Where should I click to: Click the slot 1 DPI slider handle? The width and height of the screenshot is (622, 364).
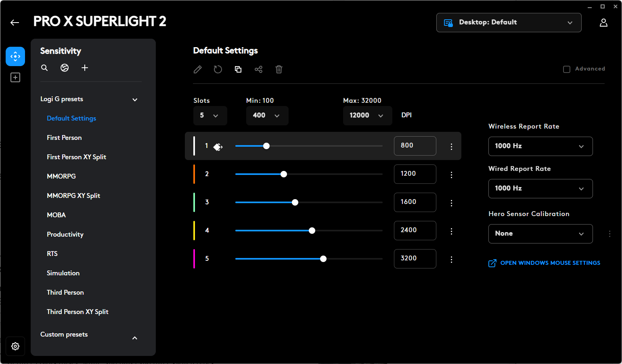coord(266,146)
